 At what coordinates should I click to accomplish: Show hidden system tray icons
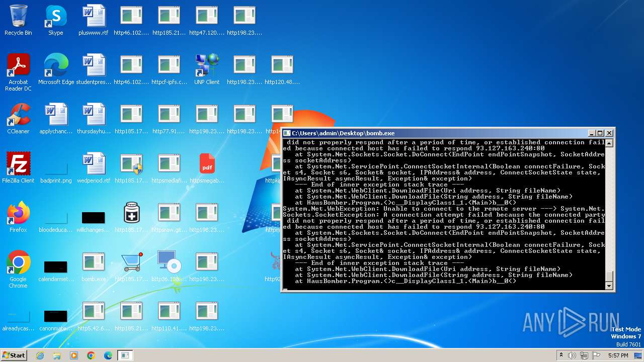click(x=561, y=355)
